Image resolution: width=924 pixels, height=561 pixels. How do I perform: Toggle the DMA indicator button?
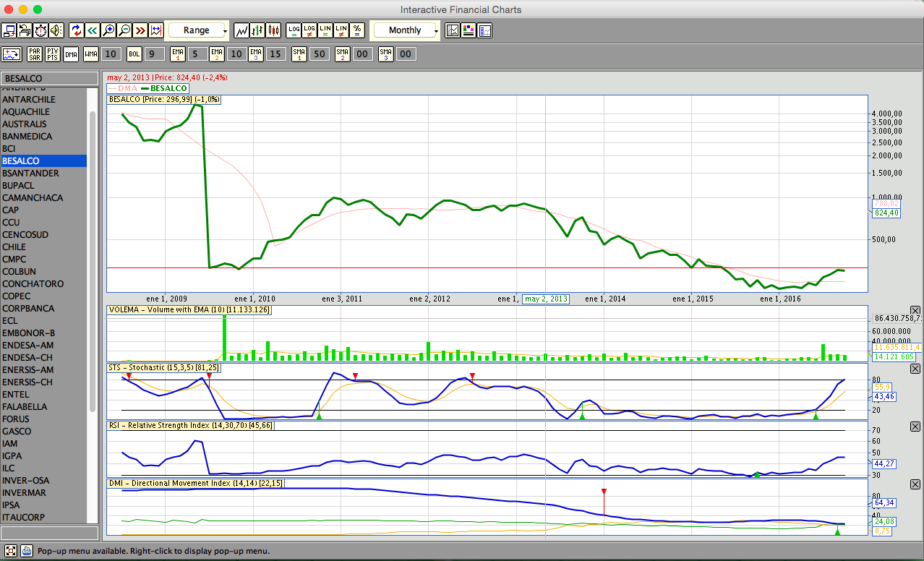click(x=71, y=54)
